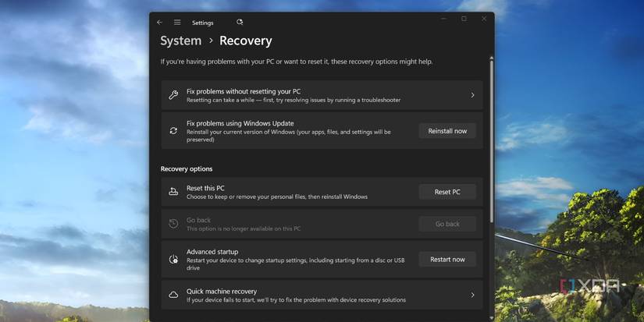Open the hamburger navigation menu
Image resolution: width=644 pixels, height=322 pixels.
point(177,23)
